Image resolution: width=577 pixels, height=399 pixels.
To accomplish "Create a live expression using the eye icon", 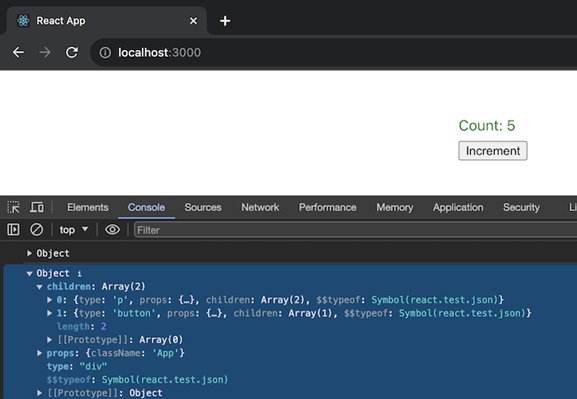I will click(x=112, y=230).
